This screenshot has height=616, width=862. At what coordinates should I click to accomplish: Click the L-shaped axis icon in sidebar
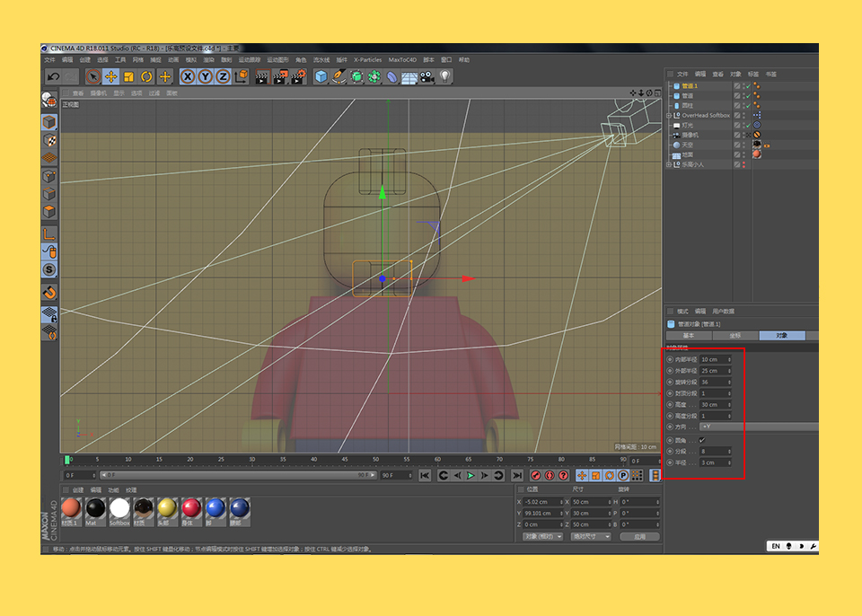tap(49, 233)
